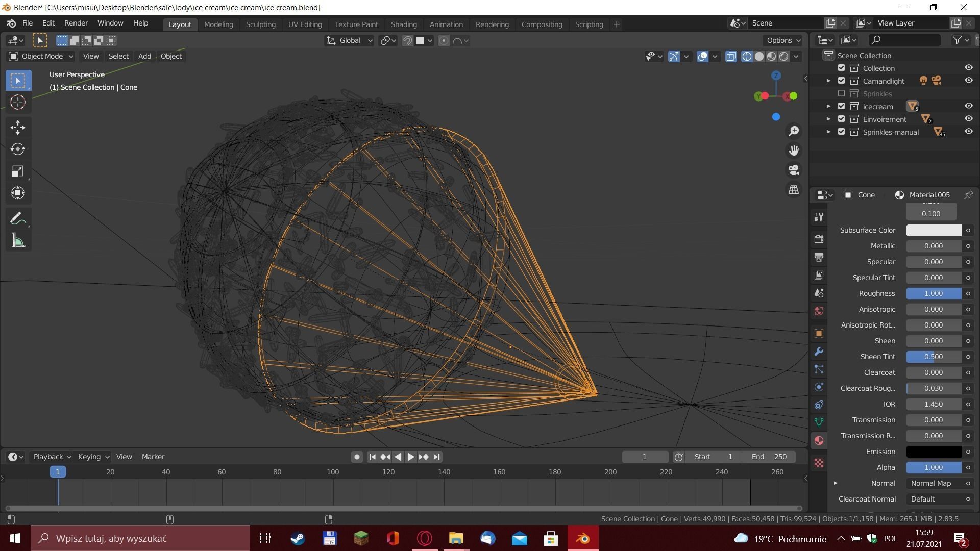Open the World properties tab

click(x=819, y=311)
